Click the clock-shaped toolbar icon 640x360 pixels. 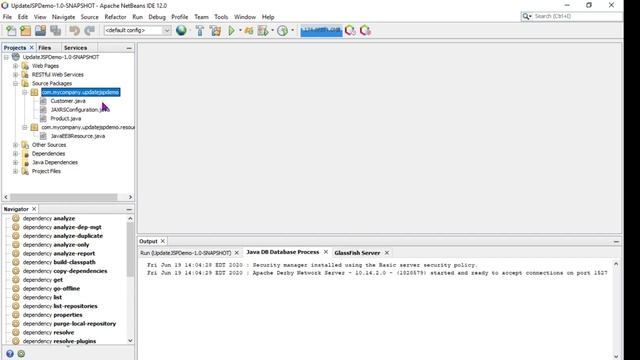282,31
